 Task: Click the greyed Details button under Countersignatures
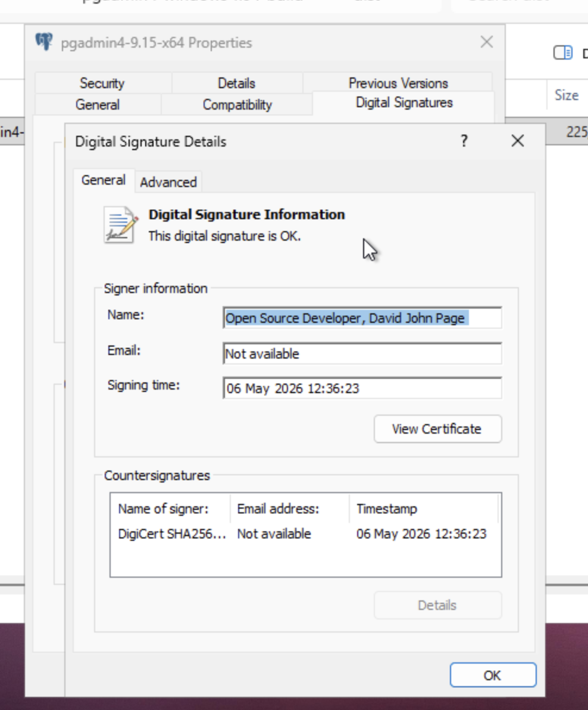(437, 605)
